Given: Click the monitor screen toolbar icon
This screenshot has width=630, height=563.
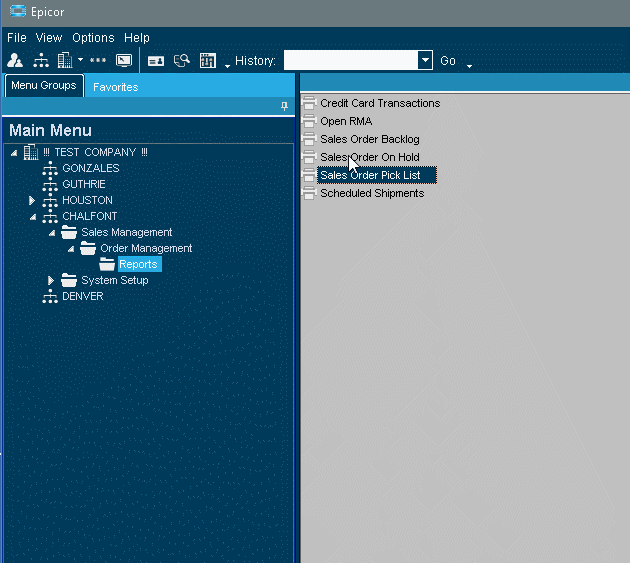Looking at the screenshot, I should pyautogui.click(x=124, y=61).
